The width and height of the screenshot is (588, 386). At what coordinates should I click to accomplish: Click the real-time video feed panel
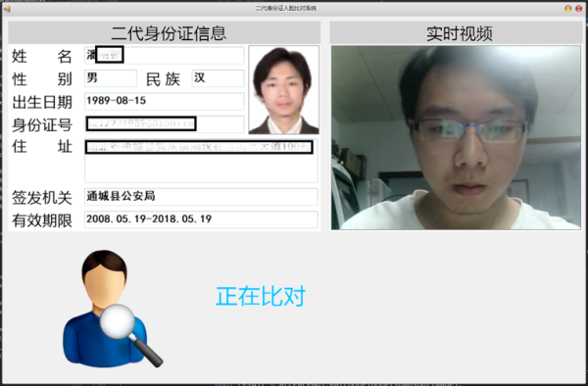456,137
